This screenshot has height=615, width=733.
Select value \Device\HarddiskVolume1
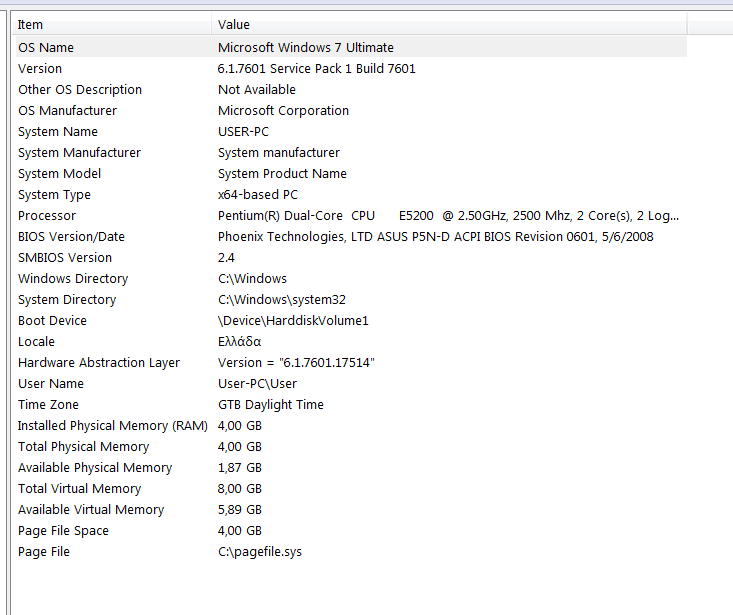tap(293, 321)
